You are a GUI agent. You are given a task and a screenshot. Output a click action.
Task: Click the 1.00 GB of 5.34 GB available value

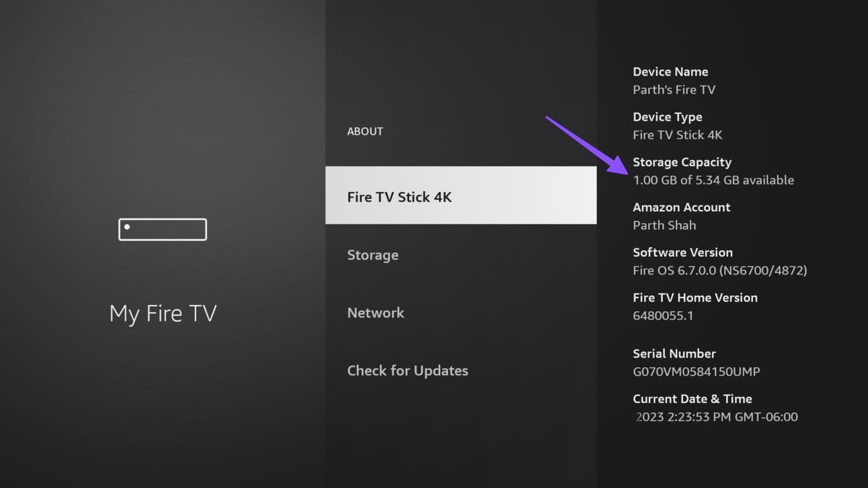tap(713, 180)
